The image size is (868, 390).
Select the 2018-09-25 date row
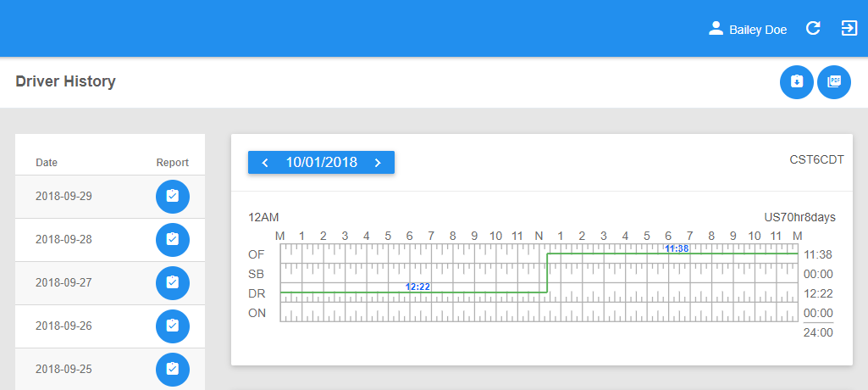coord(110,369)
